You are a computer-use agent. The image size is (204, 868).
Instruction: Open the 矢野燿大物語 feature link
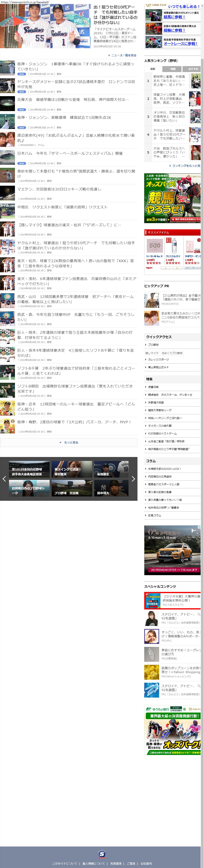[156, 403]
